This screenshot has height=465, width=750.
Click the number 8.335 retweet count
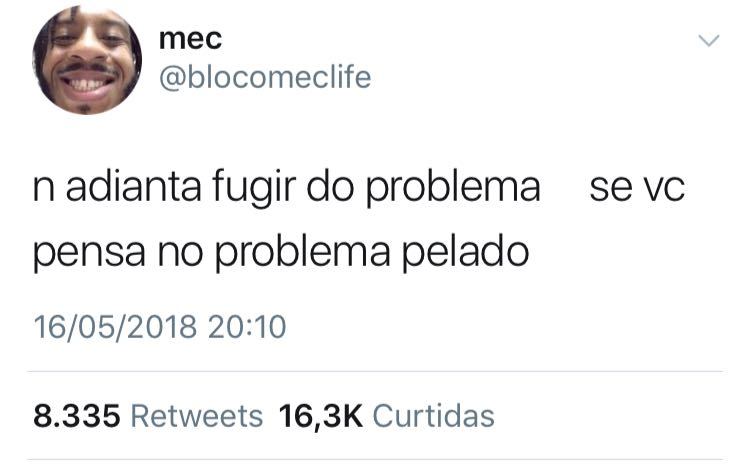point(77,416)
